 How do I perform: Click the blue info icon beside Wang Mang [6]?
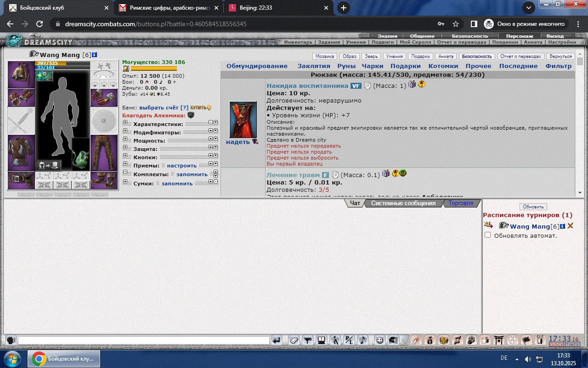[x=94, y=55]
